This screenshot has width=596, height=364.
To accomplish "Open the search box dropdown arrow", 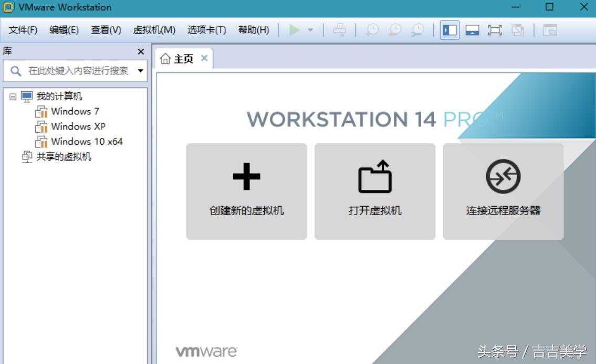I will 141,71.
